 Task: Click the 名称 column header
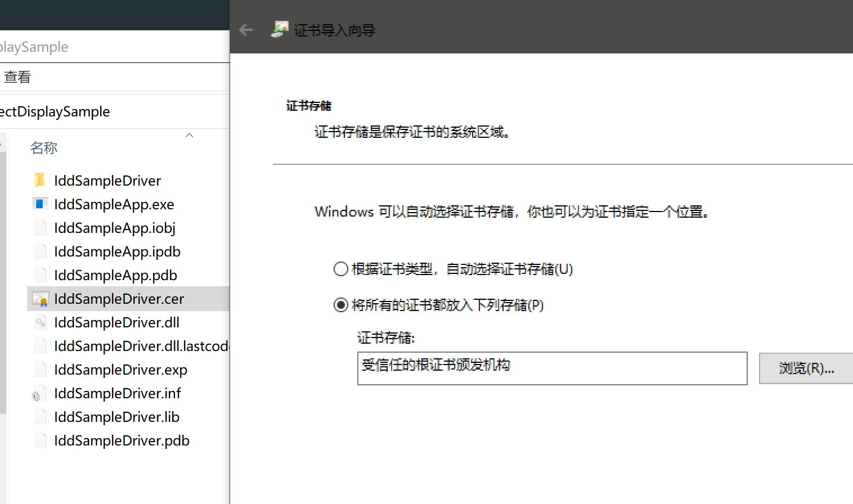(44, 148)
